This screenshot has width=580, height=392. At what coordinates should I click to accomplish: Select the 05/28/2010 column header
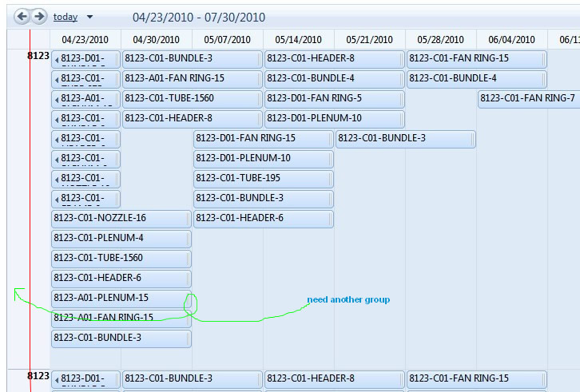point(440,40)
